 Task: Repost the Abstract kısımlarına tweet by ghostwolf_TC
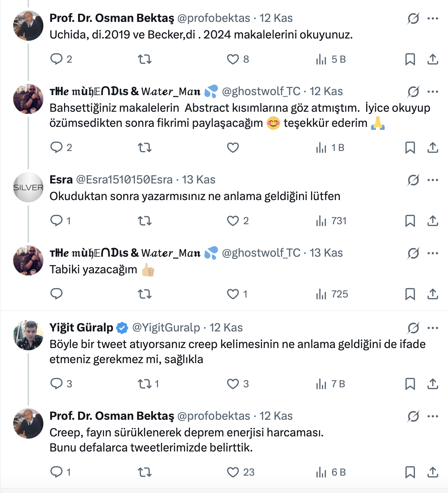145,148
